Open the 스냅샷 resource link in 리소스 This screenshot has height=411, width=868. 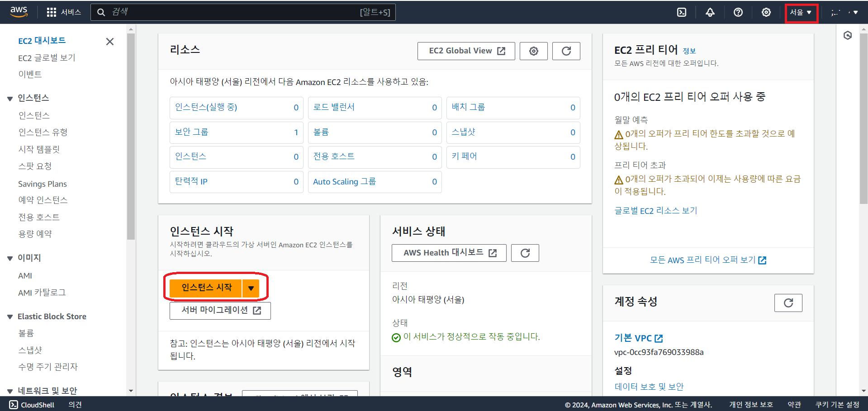[464, 132]
